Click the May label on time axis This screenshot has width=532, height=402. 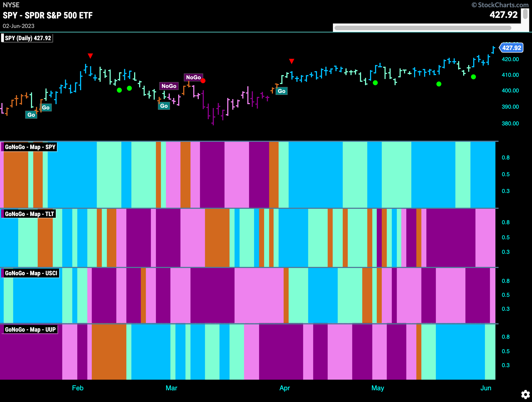click(x=378, y=388)
